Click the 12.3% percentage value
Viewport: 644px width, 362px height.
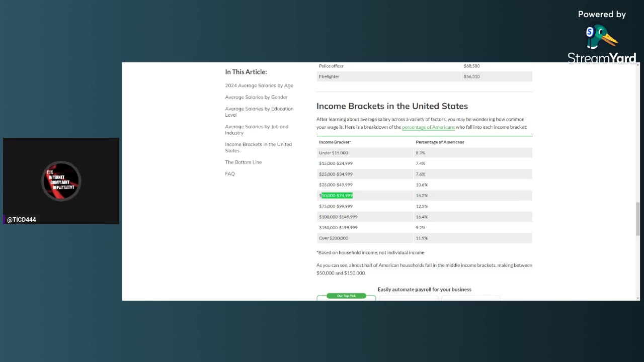point(422,206)
